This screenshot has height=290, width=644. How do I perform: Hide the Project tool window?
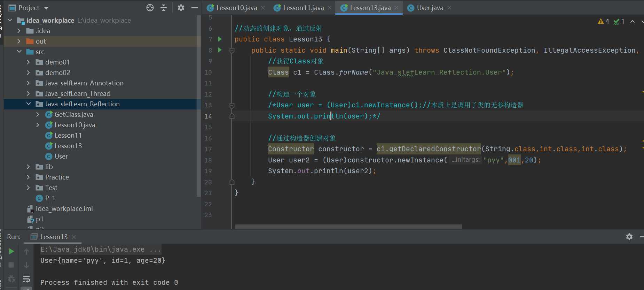coord(195,8)
